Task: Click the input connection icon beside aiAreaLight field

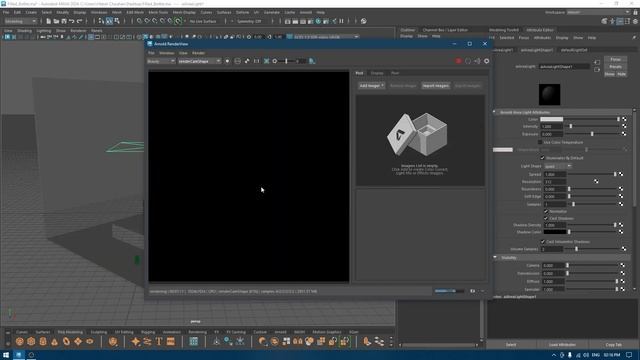Action: point(597,62)
